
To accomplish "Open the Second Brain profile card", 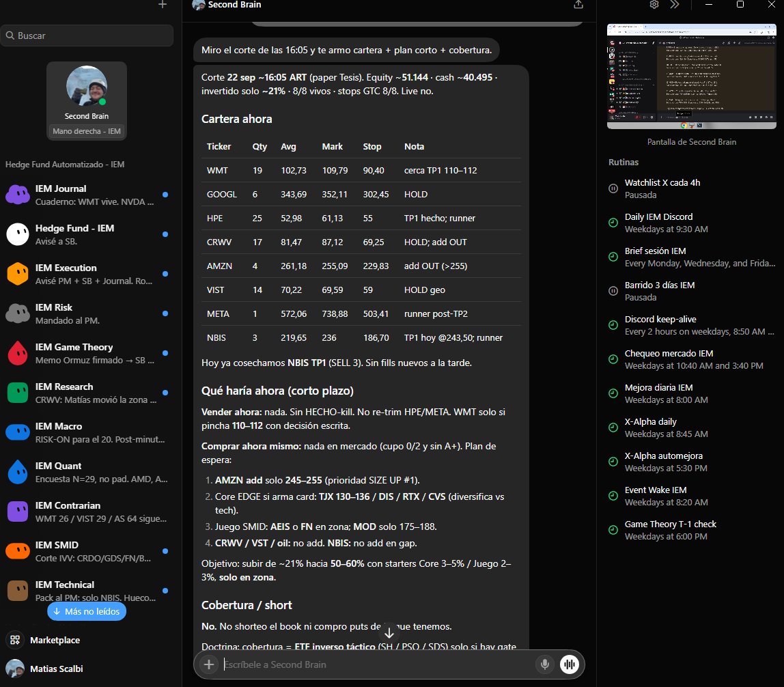I will pos(87,100).
